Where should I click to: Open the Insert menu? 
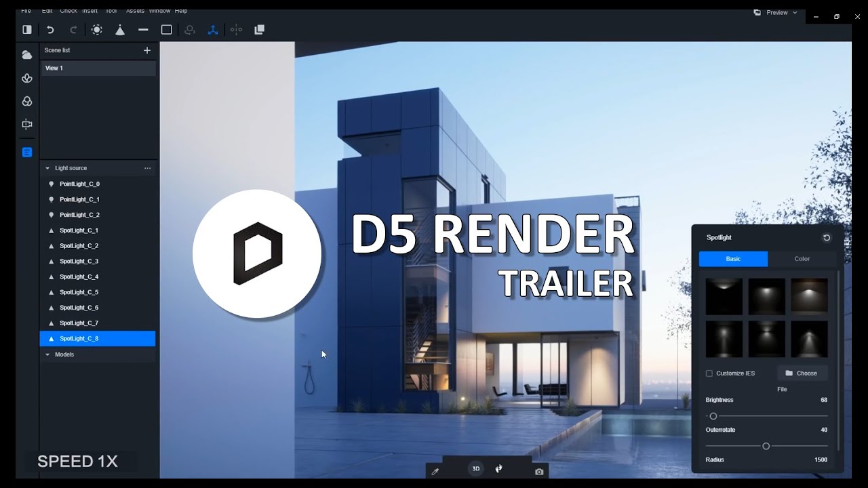click(90, 11)
